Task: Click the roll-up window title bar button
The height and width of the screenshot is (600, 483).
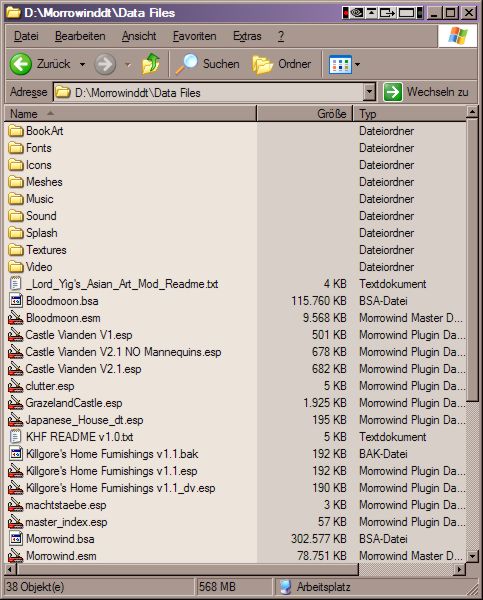Action: tap(371, 13)
